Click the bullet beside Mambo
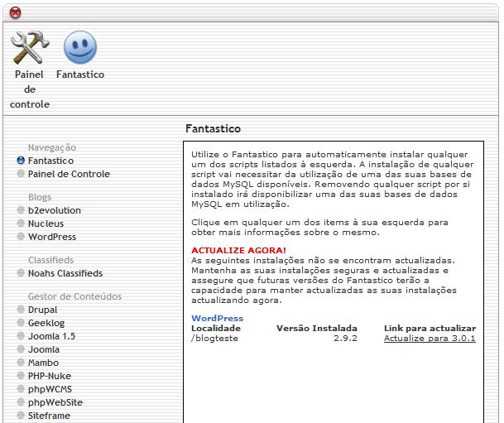Screen dimensions: 504x423 point(21,363)
